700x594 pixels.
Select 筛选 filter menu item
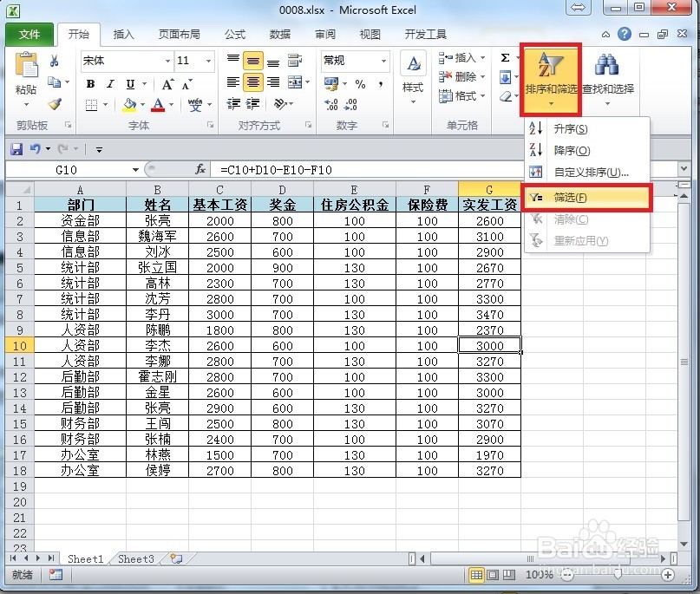588,197
